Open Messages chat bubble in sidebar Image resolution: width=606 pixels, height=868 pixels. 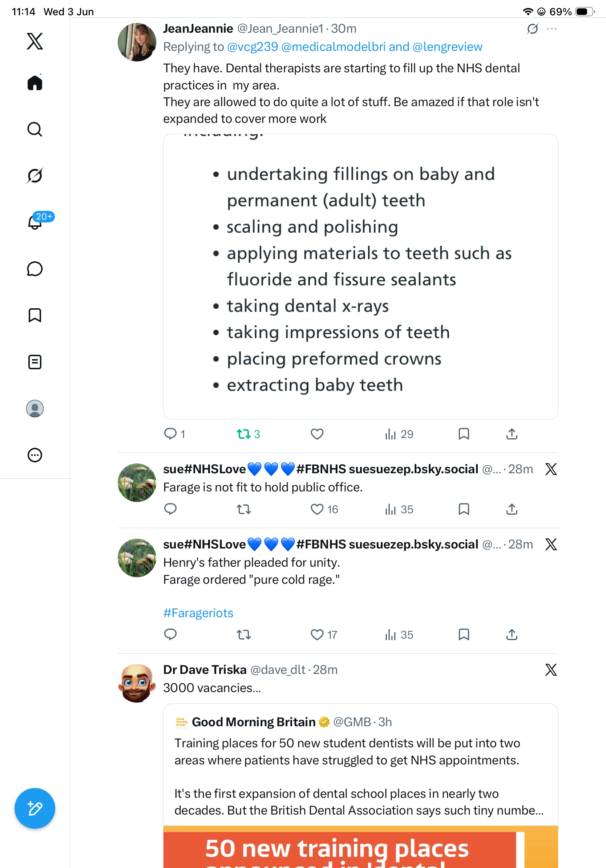click(35, 269)
